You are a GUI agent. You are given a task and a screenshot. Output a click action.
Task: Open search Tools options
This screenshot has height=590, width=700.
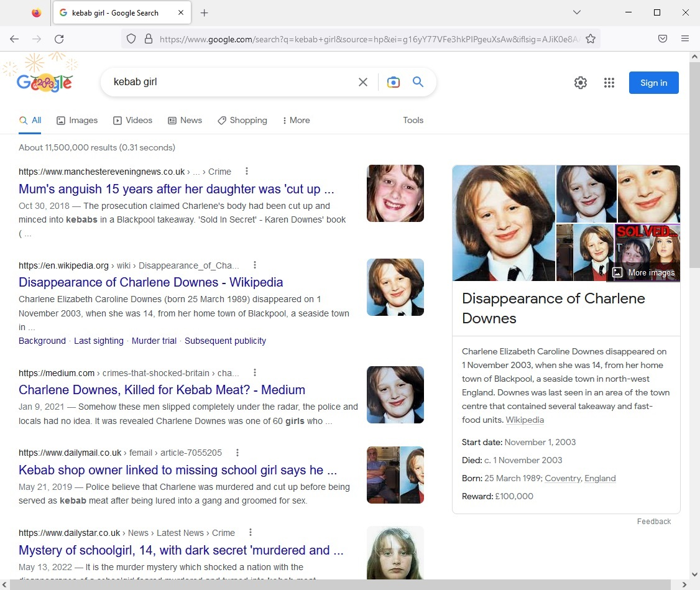click(x=413, y=121)
